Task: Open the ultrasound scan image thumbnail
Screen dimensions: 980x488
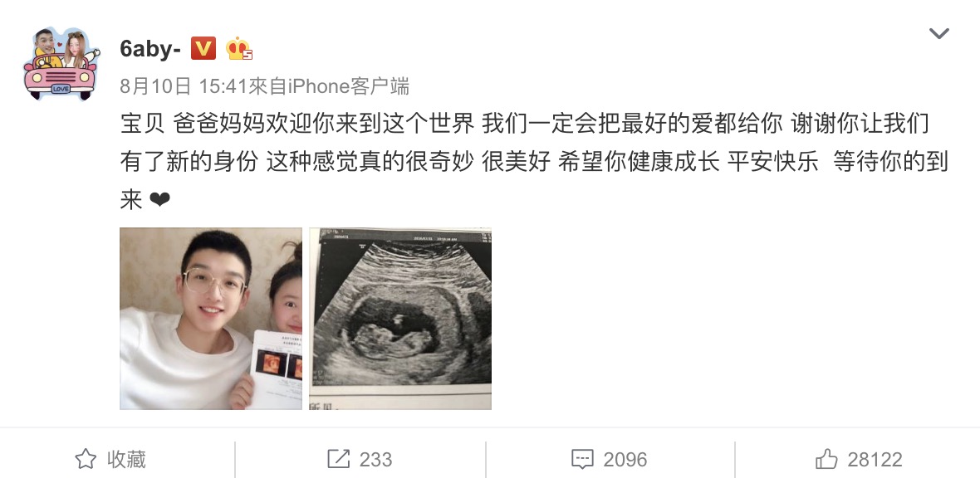Action: [400, 319]
